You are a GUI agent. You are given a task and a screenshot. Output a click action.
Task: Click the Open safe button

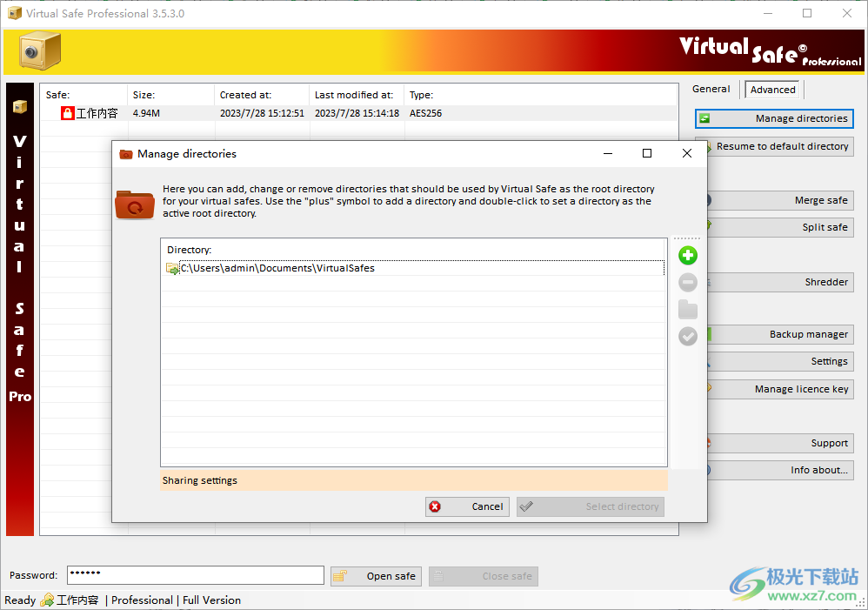[376, 576]
